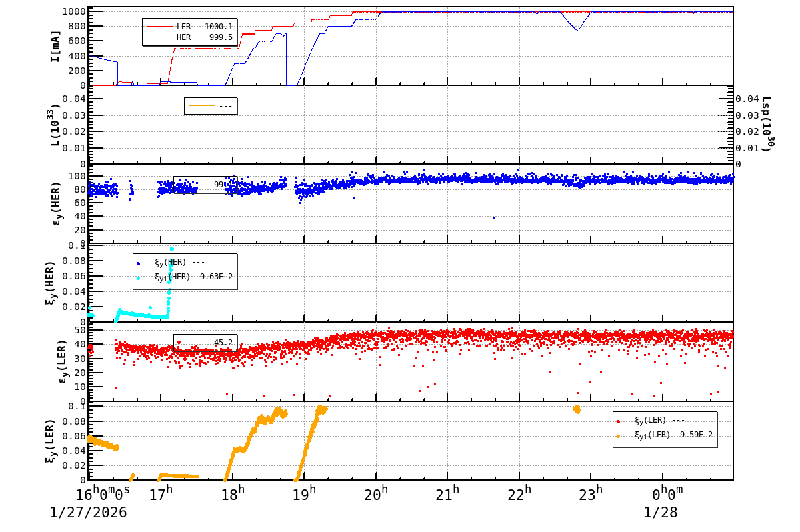800x532 pixels.
Task: Expand the luminosity panel legend
Action: [209, 106]
